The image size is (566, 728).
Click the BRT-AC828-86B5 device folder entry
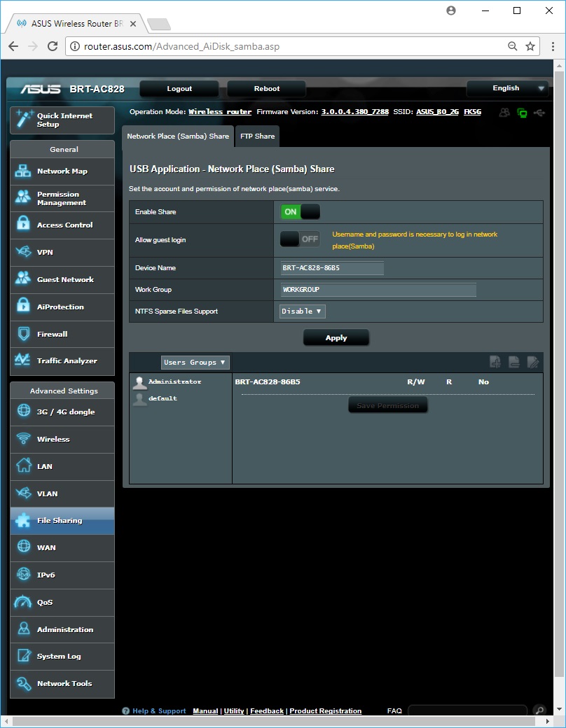[268, 381]
